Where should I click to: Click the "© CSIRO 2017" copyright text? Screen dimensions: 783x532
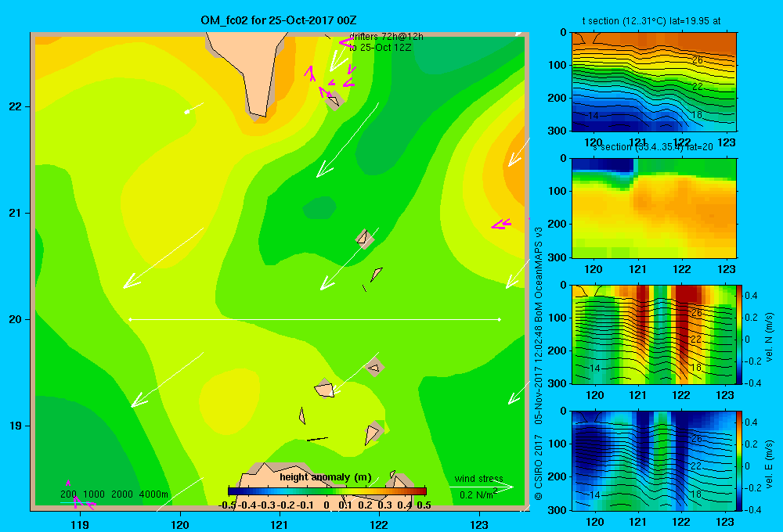point(539,467)
